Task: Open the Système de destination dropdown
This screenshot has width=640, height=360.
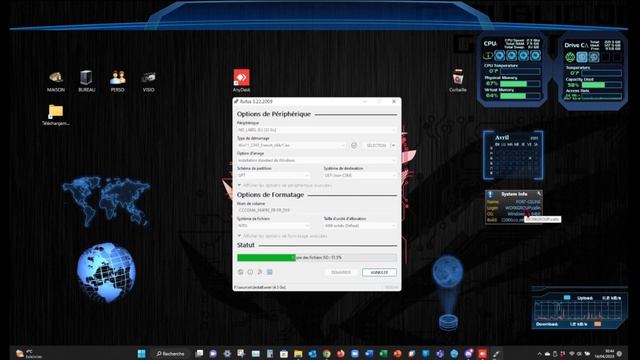Action: pos(360,176)
